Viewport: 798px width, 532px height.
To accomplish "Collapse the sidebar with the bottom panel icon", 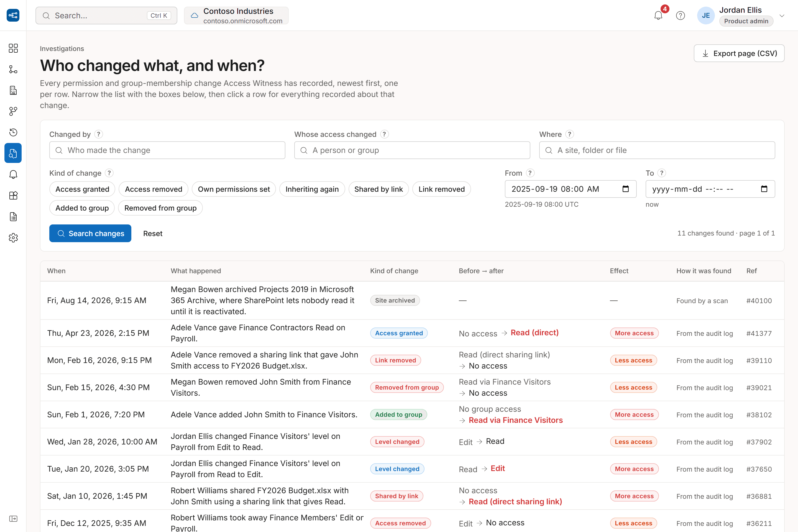I will point(13,519).
